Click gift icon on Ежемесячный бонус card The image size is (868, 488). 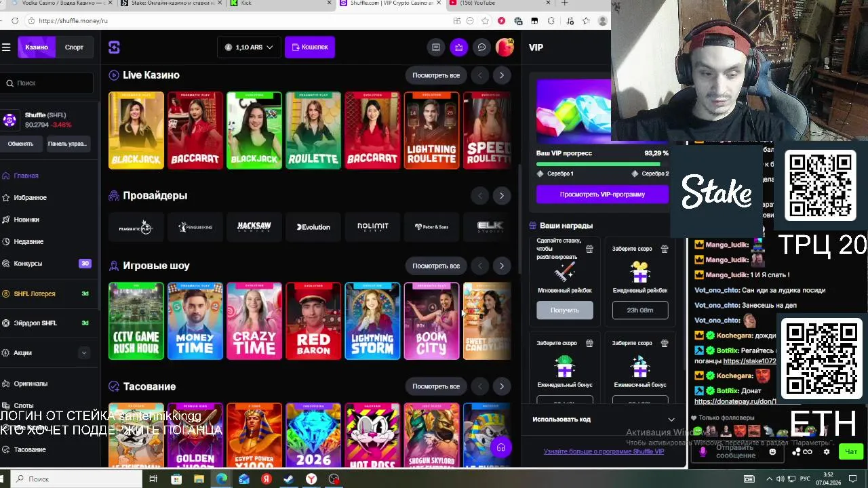665,344
